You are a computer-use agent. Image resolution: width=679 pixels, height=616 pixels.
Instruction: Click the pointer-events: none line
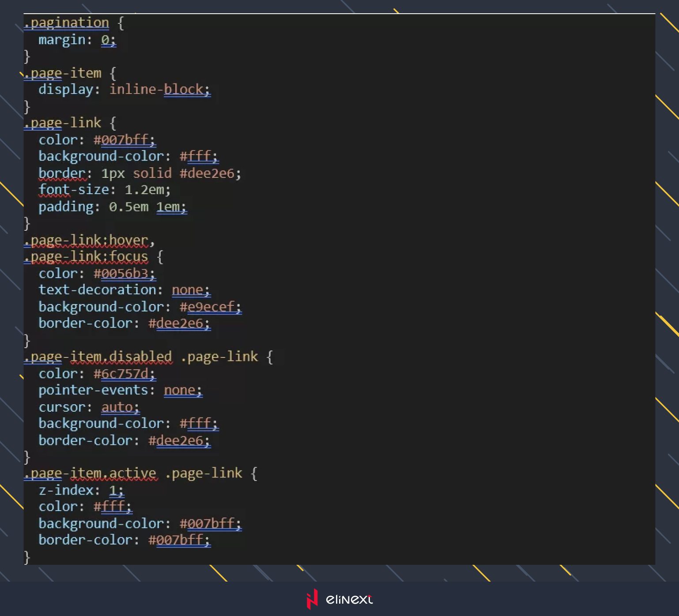[120, 390]
